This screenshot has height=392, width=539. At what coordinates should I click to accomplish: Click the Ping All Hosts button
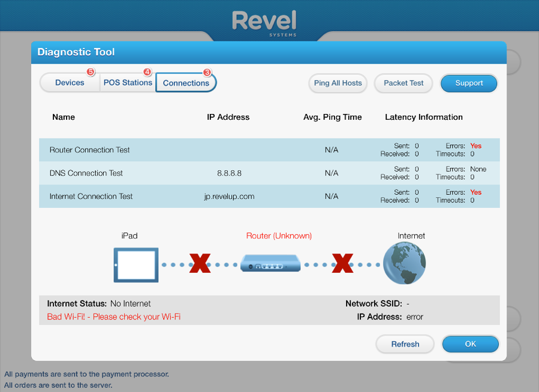pos(338,83)
